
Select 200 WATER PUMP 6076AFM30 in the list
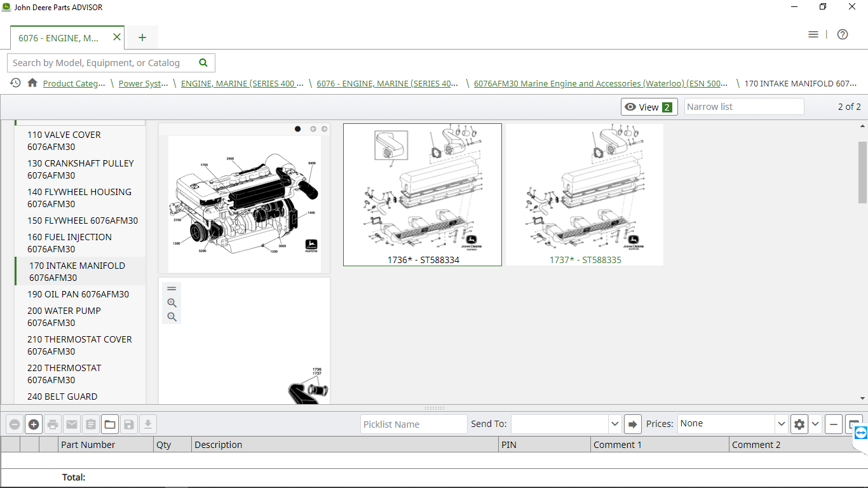pos(64,316)
